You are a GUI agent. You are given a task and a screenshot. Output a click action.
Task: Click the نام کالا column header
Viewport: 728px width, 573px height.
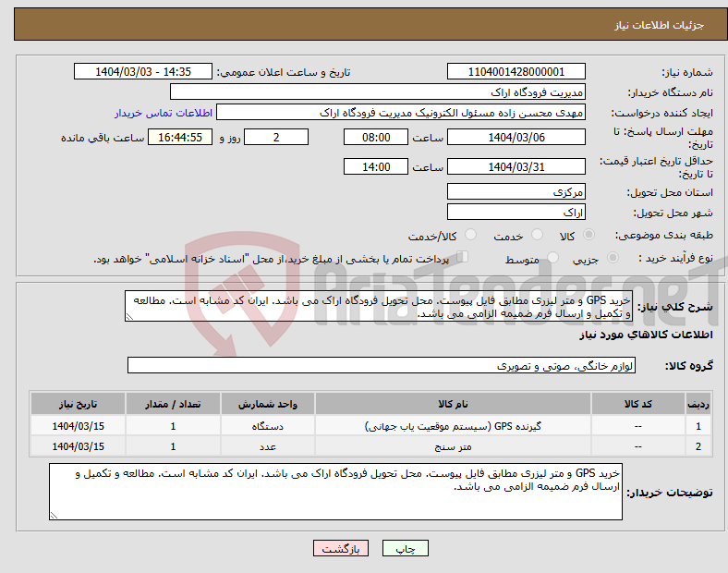pos(453,404)
